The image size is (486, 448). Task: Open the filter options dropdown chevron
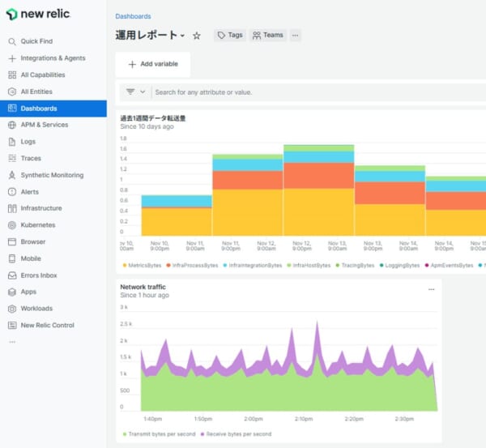pyautogui.click(x=143, y=92)
